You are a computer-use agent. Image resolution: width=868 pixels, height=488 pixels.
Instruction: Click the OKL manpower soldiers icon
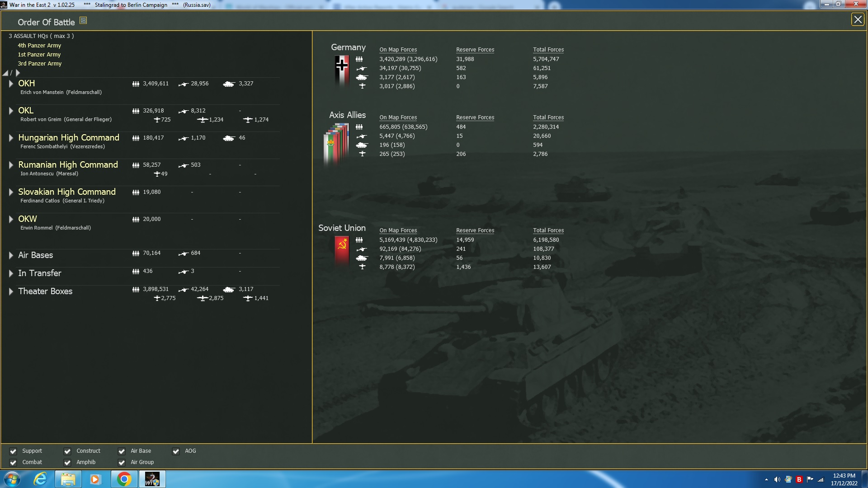click(136, 111)
